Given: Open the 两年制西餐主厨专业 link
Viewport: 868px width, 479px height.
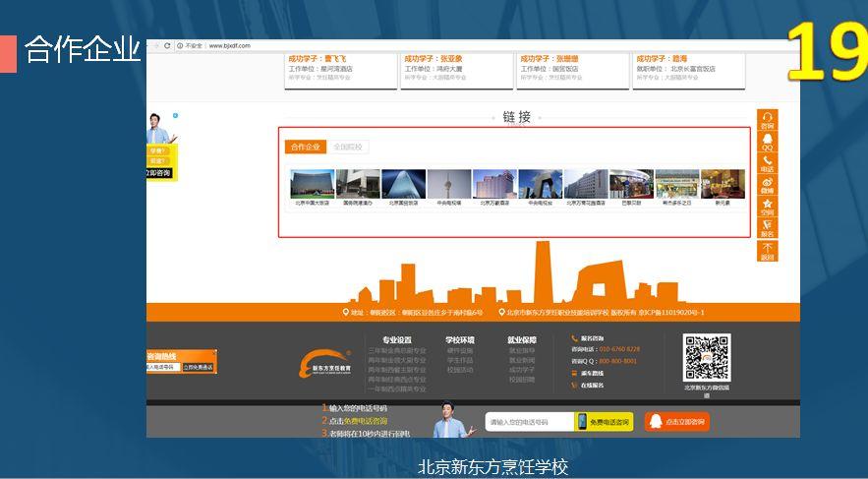Looking at the screenshot, I should coord(397,370).
